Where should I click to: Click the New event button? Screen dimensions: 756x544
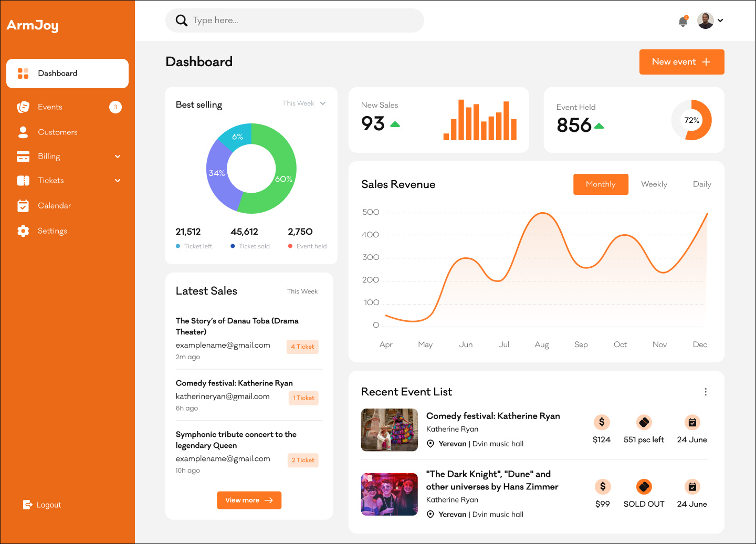point(681,61)
